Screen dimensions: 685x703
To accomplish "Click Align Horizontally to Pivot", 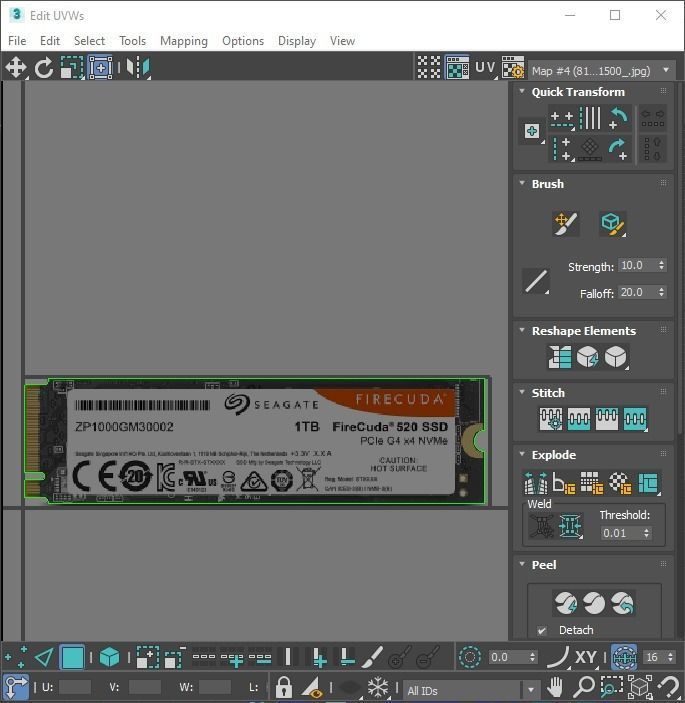I will [562, 119].
